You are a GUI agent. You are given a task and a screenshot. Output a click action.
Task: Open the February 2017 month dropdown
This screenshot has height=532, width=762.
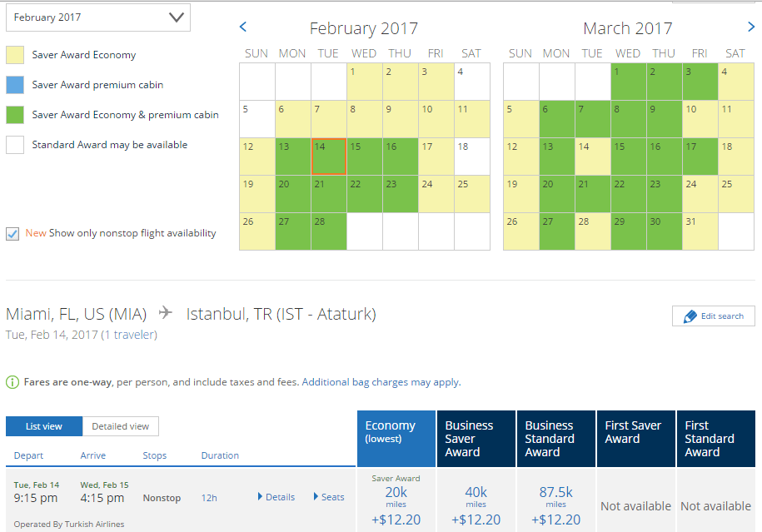tap(98, 17)
